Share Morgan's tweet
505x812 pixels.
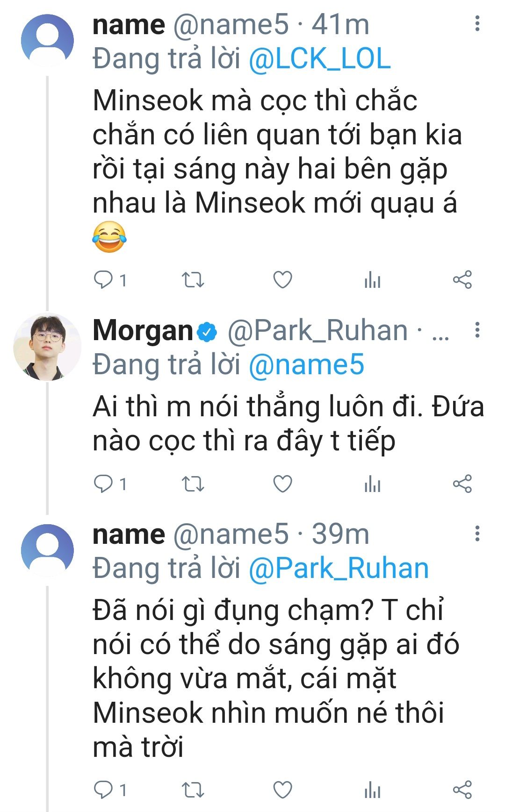tap(462, 484)
